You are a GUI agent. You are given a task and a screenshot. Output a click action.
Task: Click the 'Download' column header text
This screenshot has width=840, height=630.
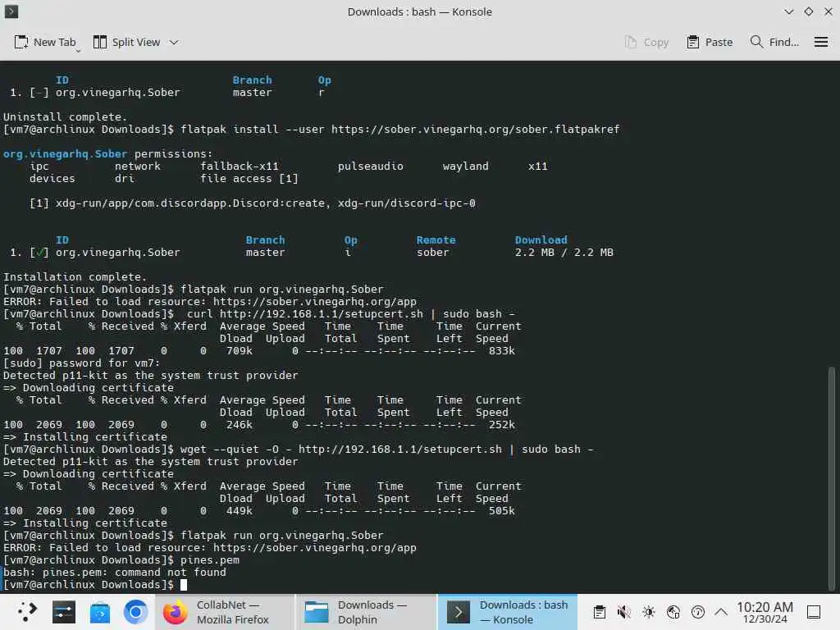click(x=541, y=240)
